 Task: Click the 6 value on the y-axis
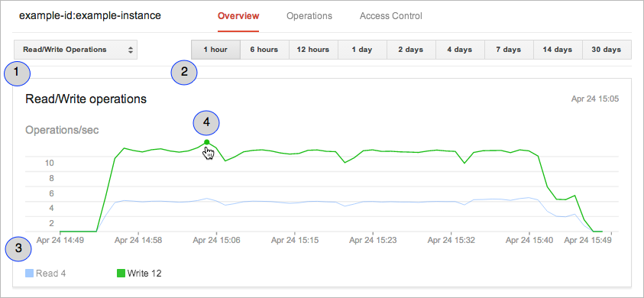coord(51,193)
